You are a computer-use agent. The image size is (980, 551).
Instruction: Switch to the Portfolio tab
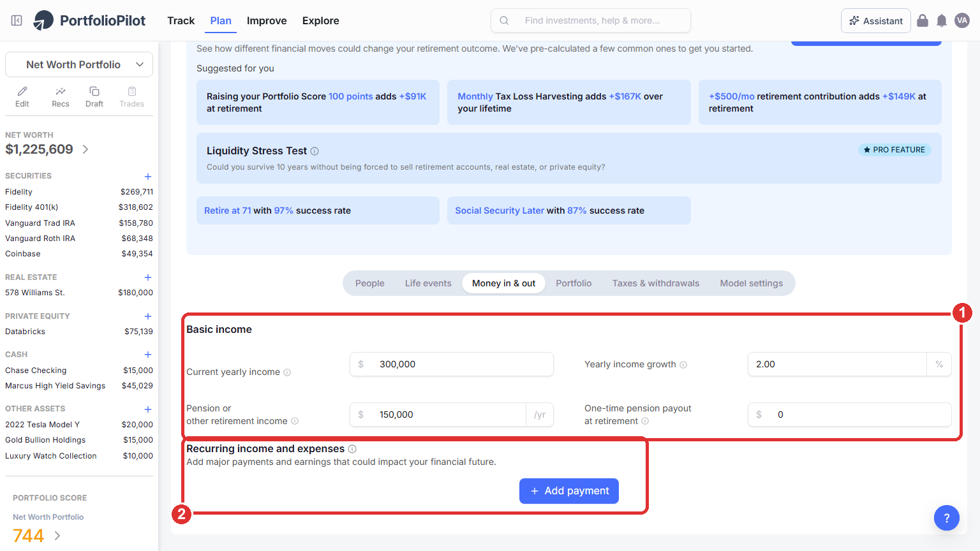tap(574, 283)
